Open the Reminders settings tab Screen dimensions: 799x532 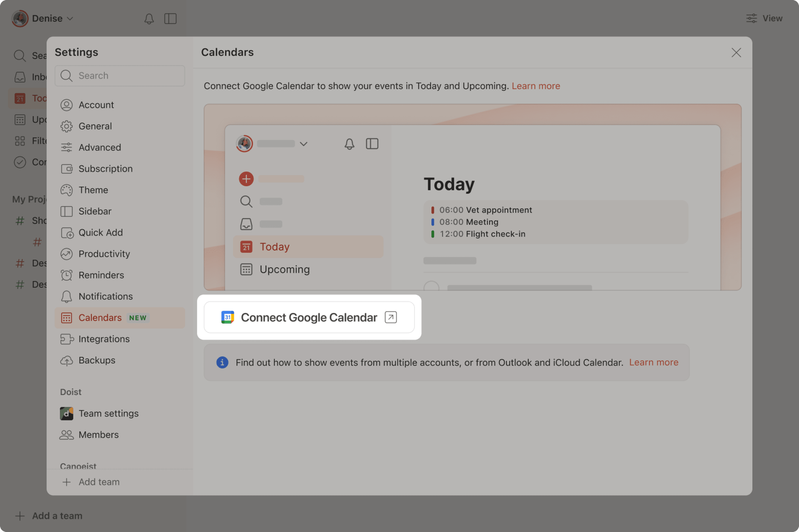click(101, 275)
